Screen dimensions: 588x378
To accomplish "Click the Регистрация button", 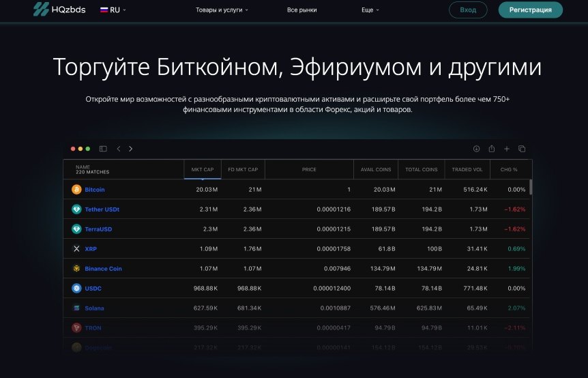I will [530, 10].
